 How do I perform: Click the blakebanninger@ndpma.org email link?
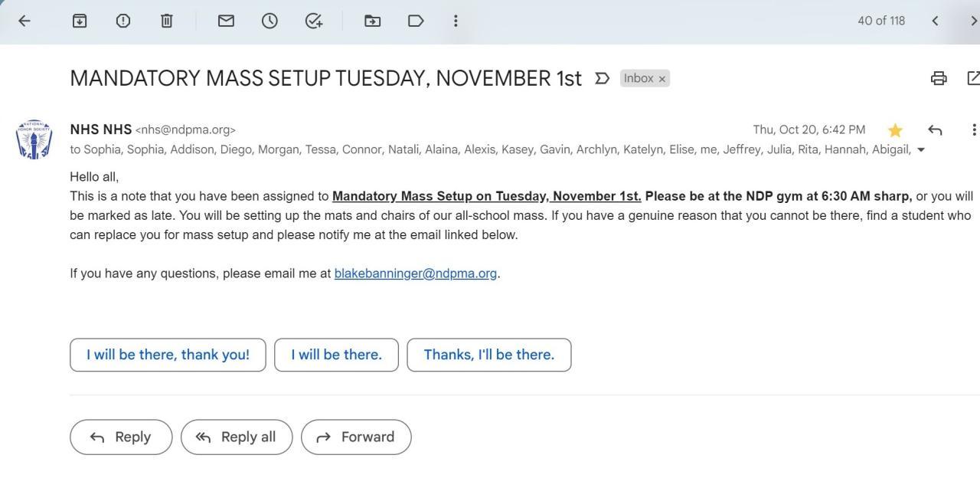[x=416, y=273]
